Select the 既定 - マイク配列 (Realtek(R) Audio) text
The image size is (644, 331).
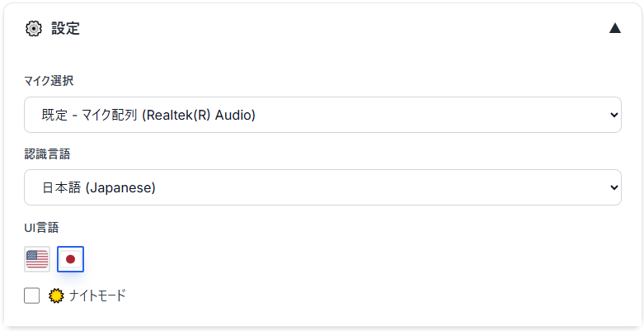tap(148, 115)
